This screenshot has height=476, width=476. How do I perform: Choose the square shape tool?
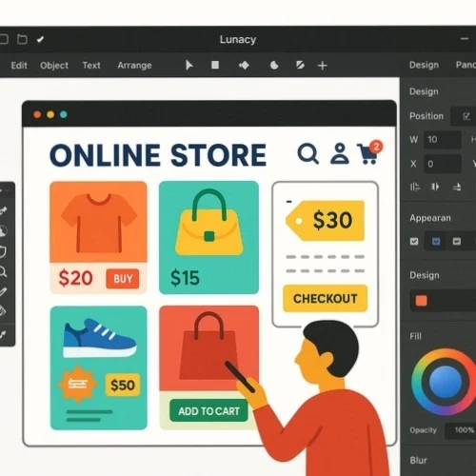pos(215,65)
